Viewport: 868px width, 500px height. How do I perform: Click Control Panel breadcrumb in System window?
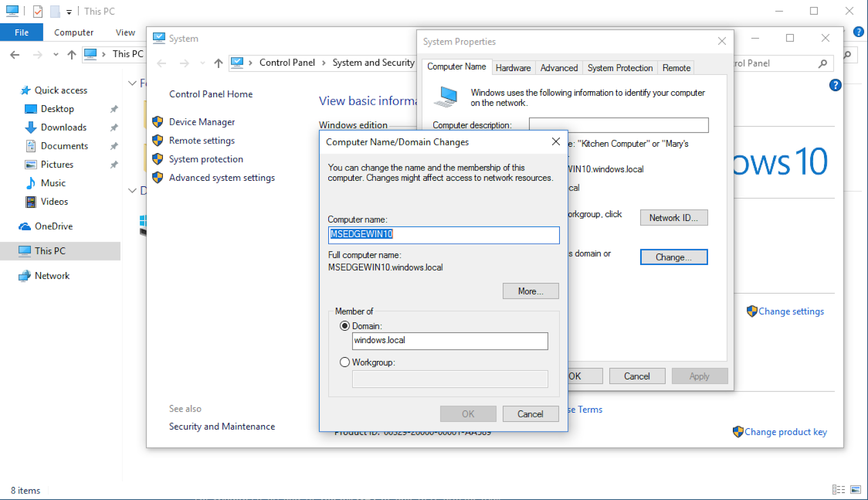[287, 62]
